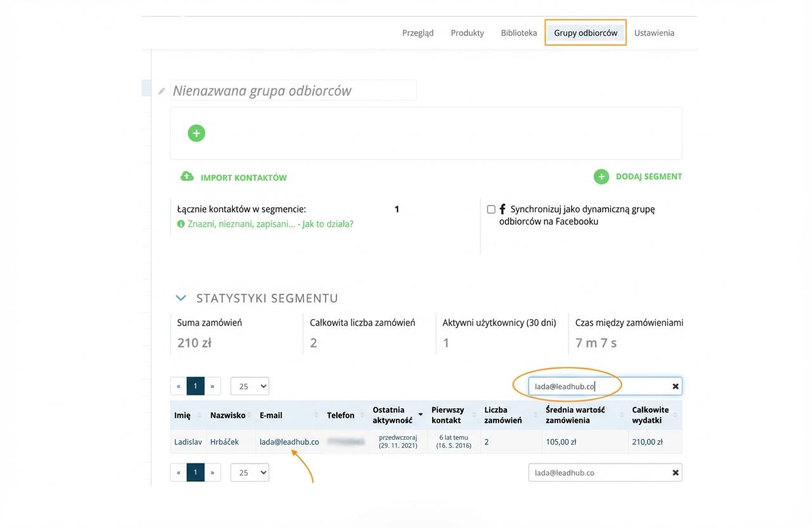
Task: Go to next page in upper pagination
Action: [213, 386]
